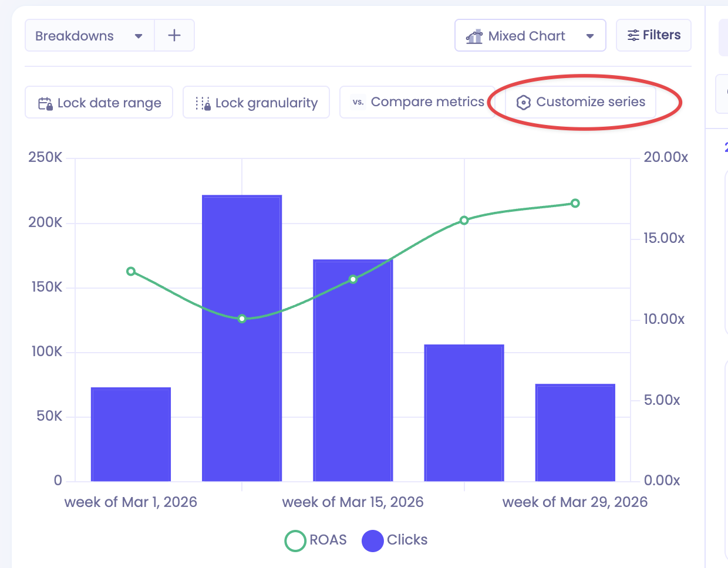Open the Filters panel
The width and height of the screenshot is (728, 568).
tap(653, 35)
